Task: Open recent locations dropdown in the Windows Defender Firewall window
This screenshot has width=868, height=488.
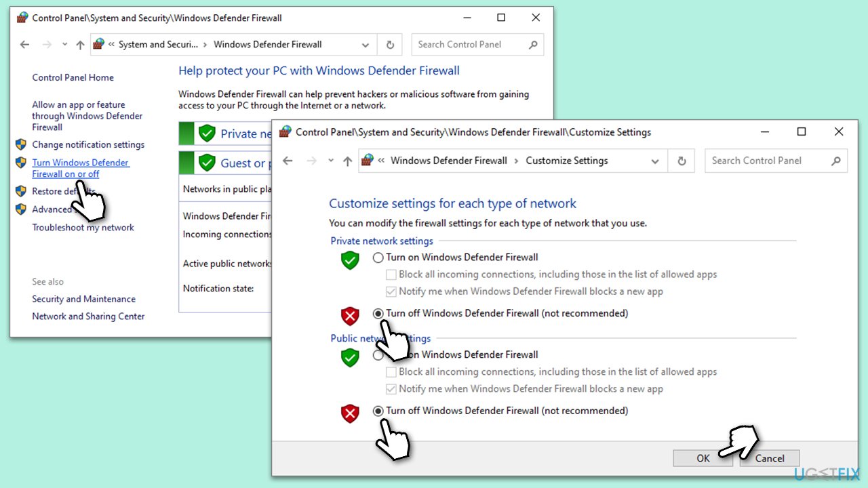Action: 64,45
